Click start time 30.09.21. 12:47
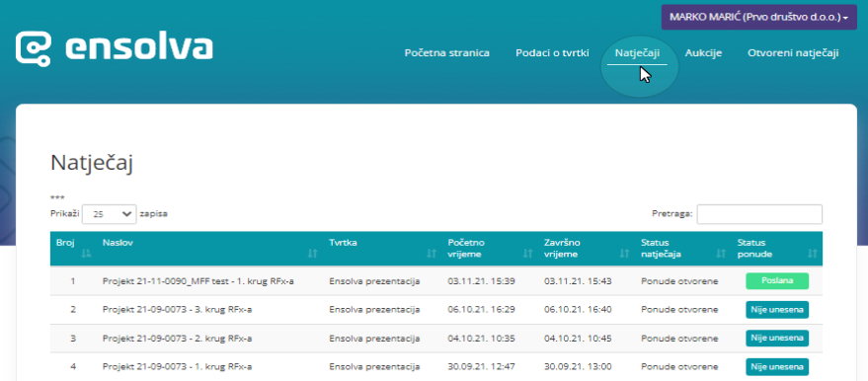 click(x=482, y=366)
